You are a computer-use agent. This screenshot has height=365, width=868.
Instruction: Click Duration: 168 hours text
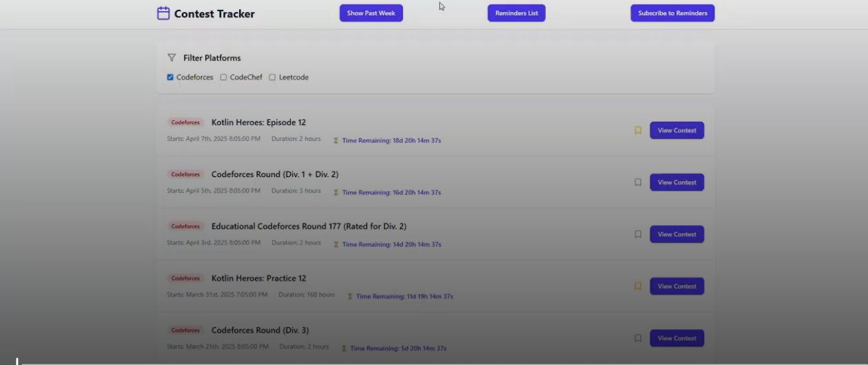(307, 295)
